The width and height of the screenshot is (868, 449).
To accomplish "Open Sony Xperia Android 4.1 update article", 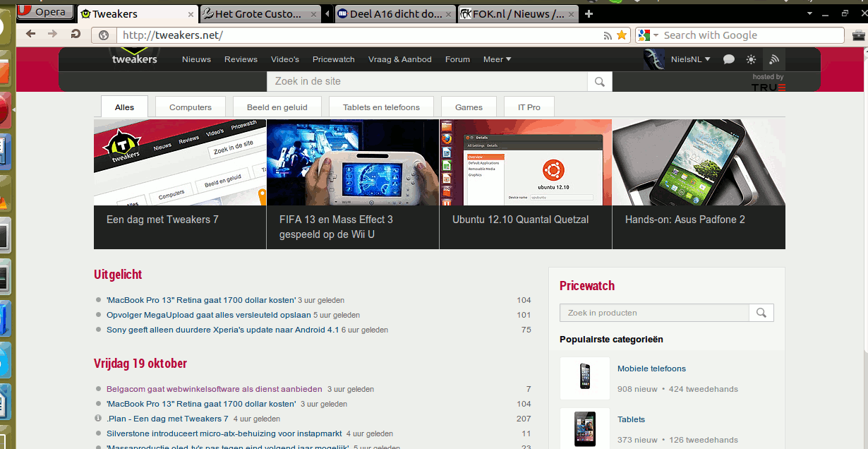I will point(223,330).
